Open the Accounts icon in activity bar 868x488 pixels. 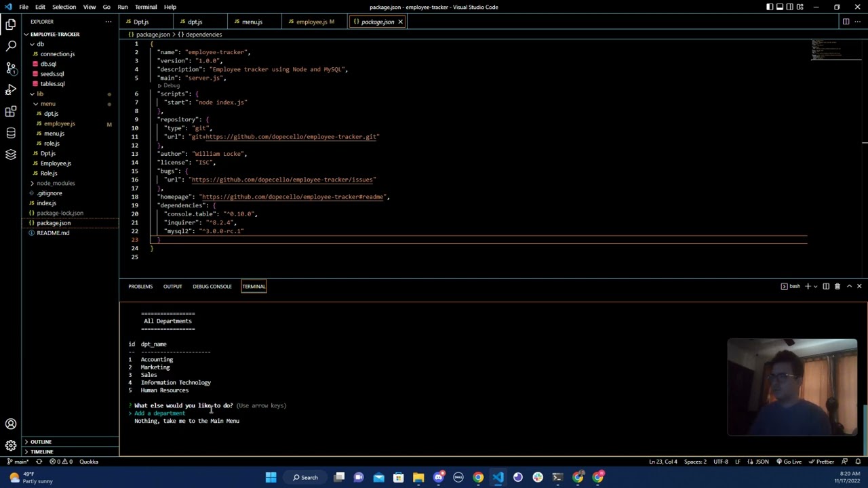click(x=11, y=424)
